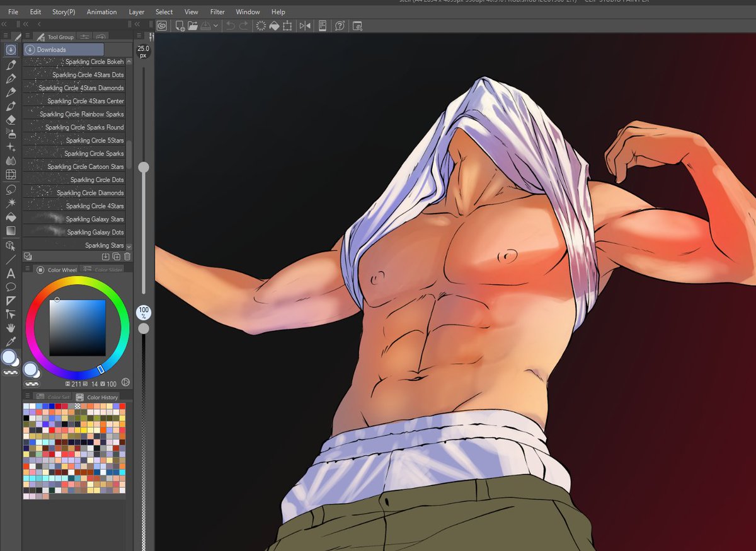Viewport: 756px width, 551px height.
Task: Switch to the Color Set tab
Action: click(x=54, y=397)
